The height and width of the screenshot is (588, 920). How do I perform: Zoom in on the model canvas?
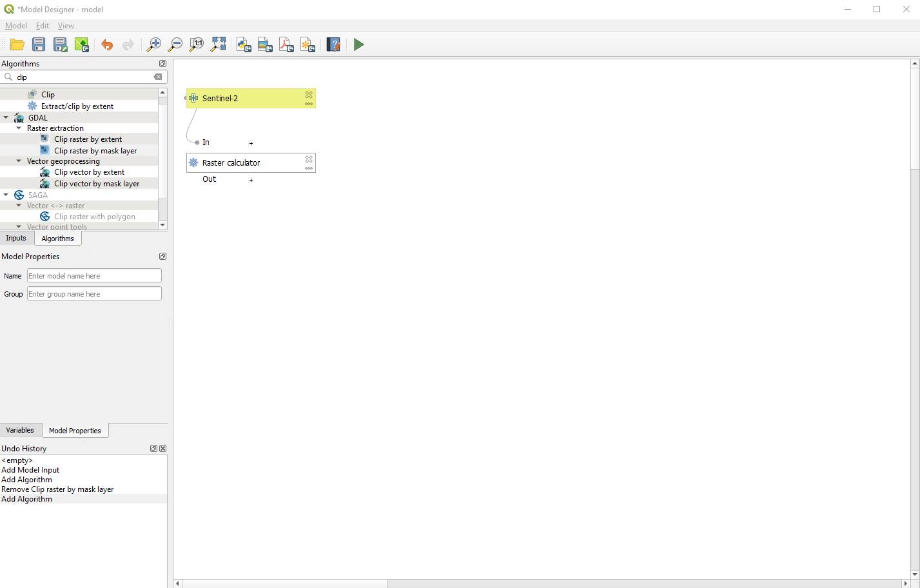(x=154, y=44)
